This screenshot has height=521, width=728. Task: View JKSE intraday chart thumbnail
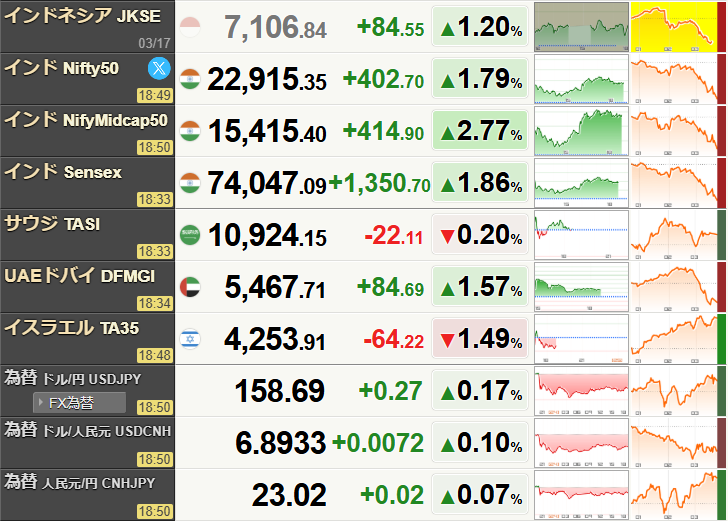[x=581, y=27]
